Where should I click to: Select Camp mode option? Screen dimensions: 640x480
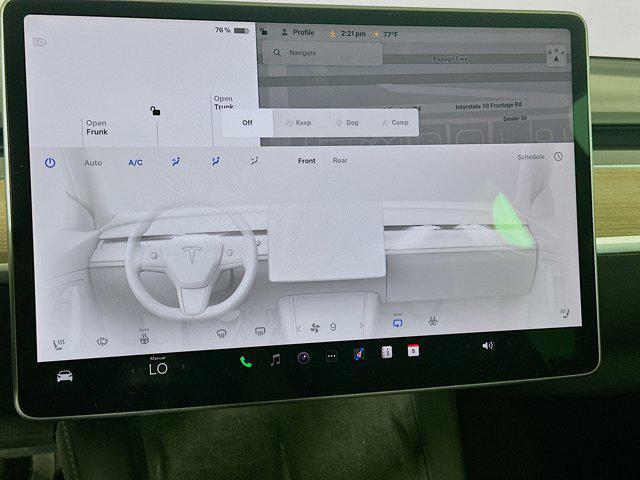click(x=395, y=122)
